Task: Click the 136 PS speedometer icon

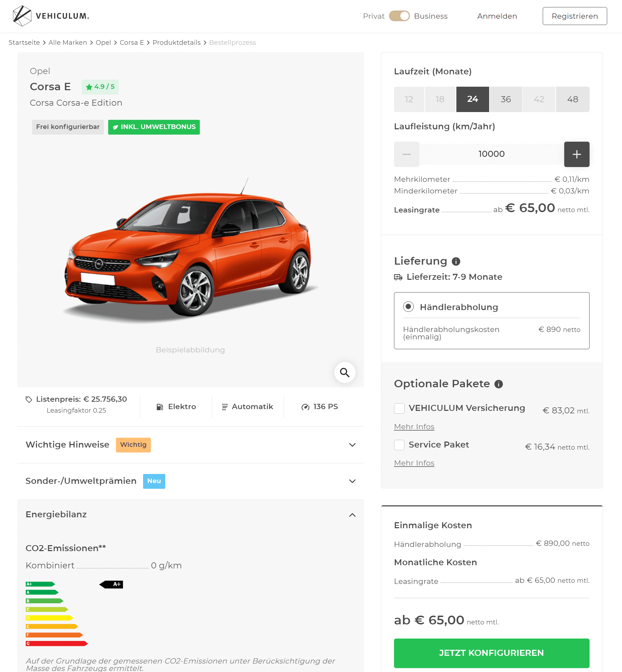Action: 305,407
